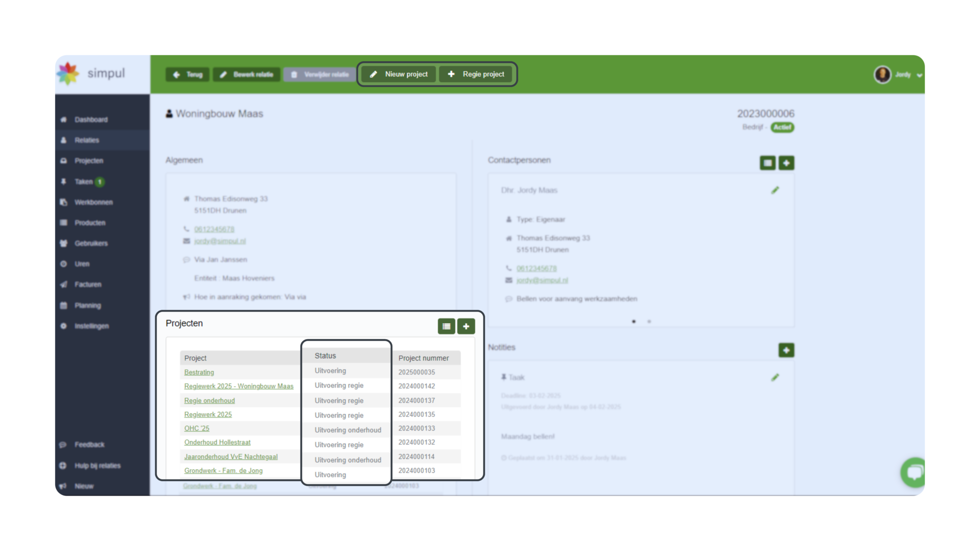Image resolution: width=980 pixels, height=551 pixels.
Task: Open the Regiewerk 2025 project
Action: (208, 414)
